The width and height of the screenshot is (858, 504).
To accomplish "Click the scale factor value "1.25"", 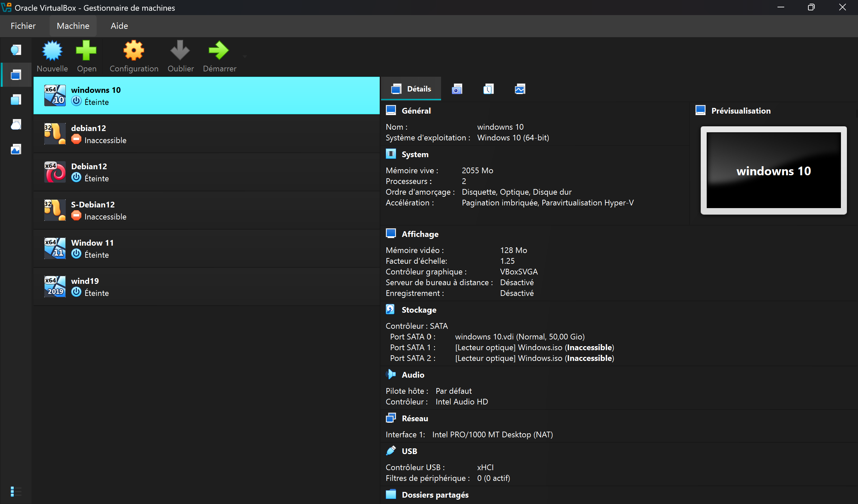I will coord(507,261).
